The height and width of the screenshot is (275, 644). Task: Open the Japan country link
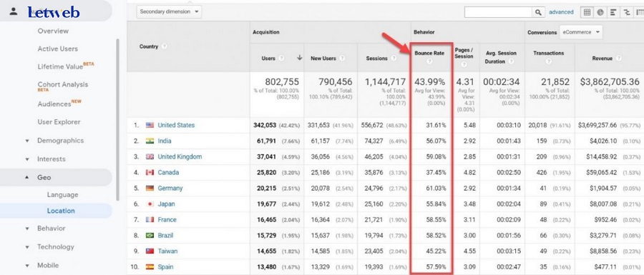[x=166, y=204]
